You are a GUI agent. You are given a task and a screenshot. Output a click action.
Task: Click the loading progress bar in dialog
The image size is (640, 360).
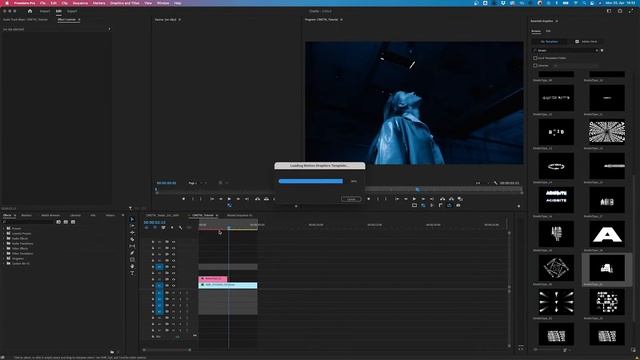[311, 181]
